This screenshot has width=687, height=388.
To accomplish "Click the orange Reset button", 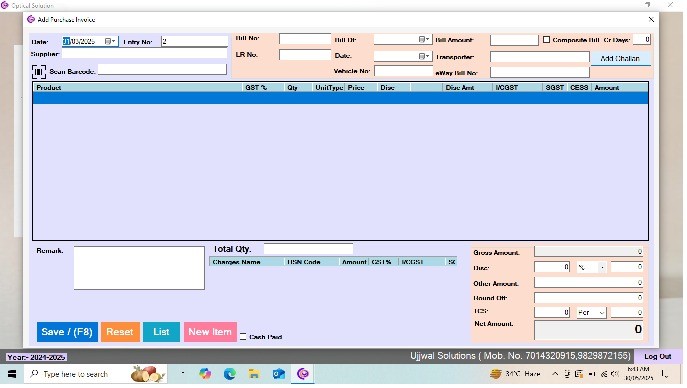I will click(120, 332).
